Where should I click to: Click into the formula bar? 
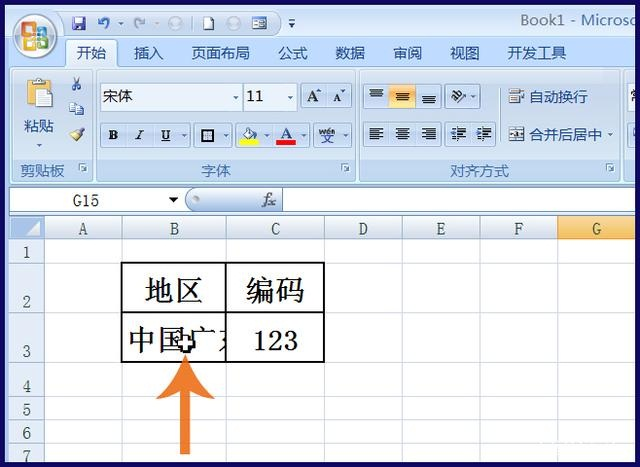pos(459,200)
